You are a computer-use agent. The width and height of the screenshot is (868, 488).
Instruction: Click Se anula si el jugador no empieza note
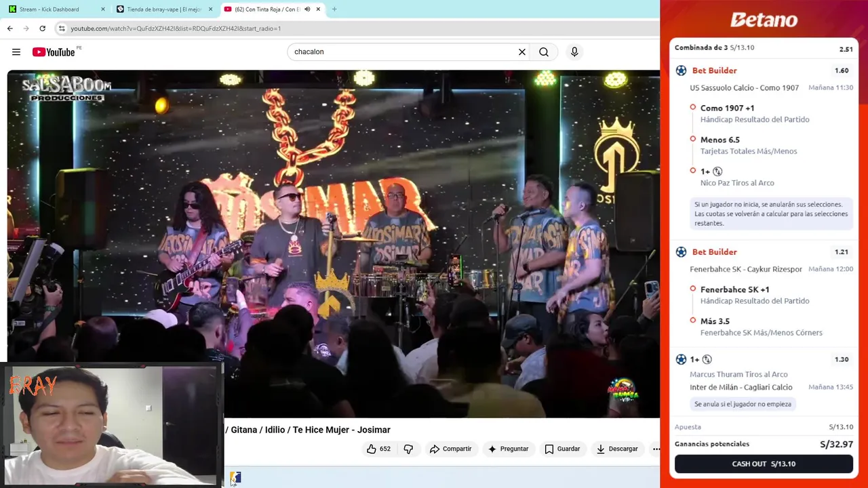(743, 404)
